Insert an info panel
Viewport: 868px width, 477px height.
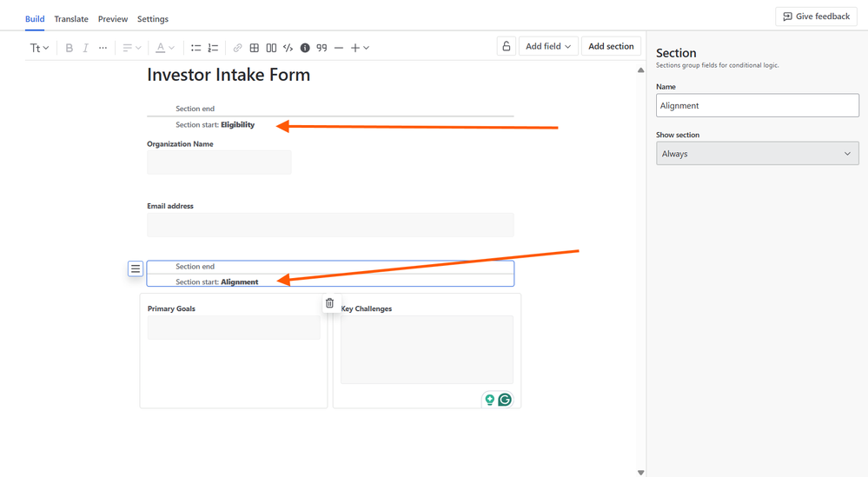[x=305, y=48]
